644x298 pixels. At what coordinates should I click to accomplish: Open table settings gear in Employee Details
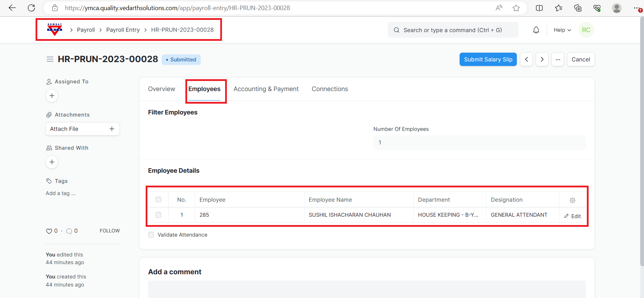572,200
